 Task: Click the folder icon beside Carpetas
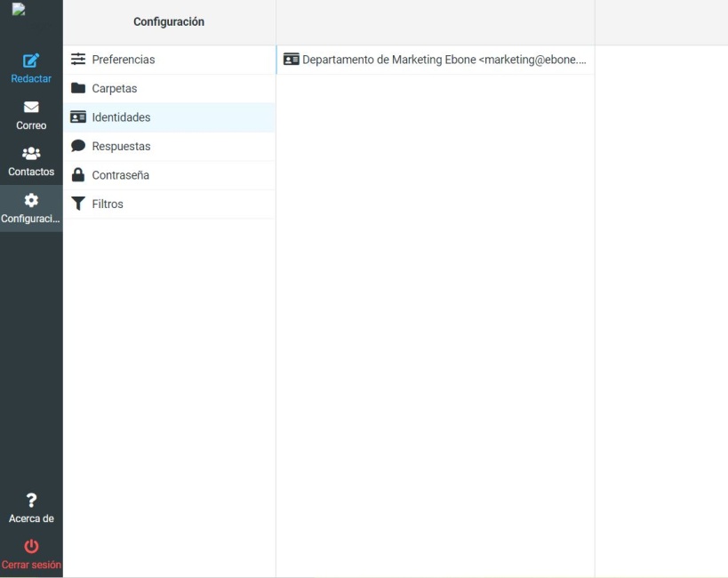pyautogui.click(x=78, y=89)
